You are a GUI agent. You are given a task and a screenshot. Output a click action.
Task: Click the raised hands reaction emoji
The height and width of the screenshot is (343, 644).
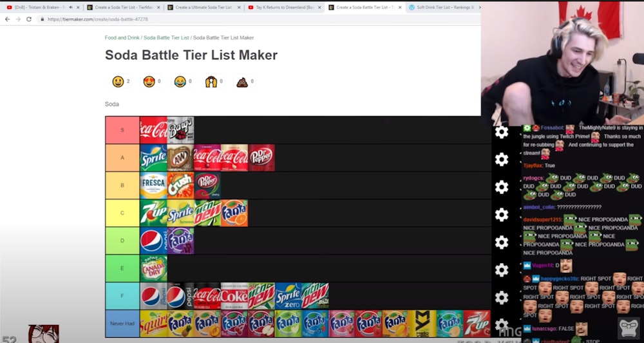click(211, 81)
